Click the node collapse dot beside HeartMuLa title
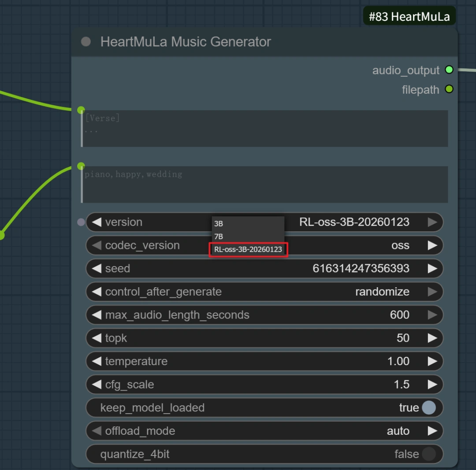The width and height of the screenshot is (476, 470). pos(86,42)
